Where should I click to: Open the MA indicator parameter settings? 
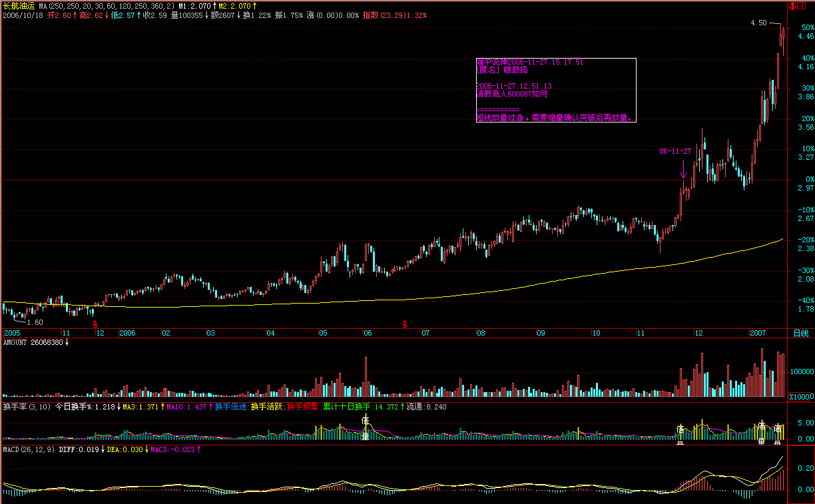[106, 5]
